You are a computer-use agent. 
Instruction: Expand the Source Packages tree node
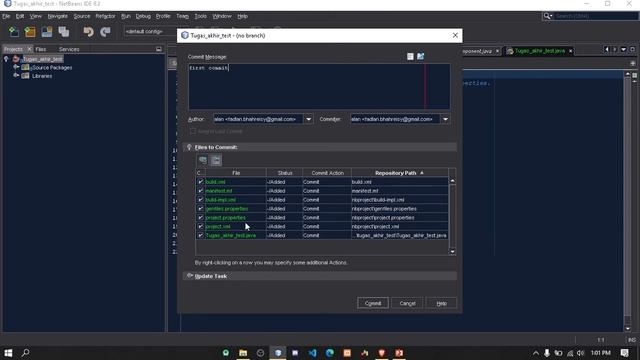pyautogui.click(x=16, y=67)
